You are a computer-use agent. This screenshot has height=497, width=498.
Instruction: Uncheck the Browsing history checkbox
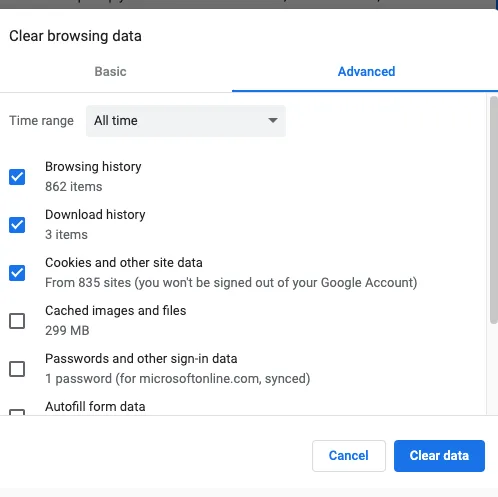(x=17, y=177)
